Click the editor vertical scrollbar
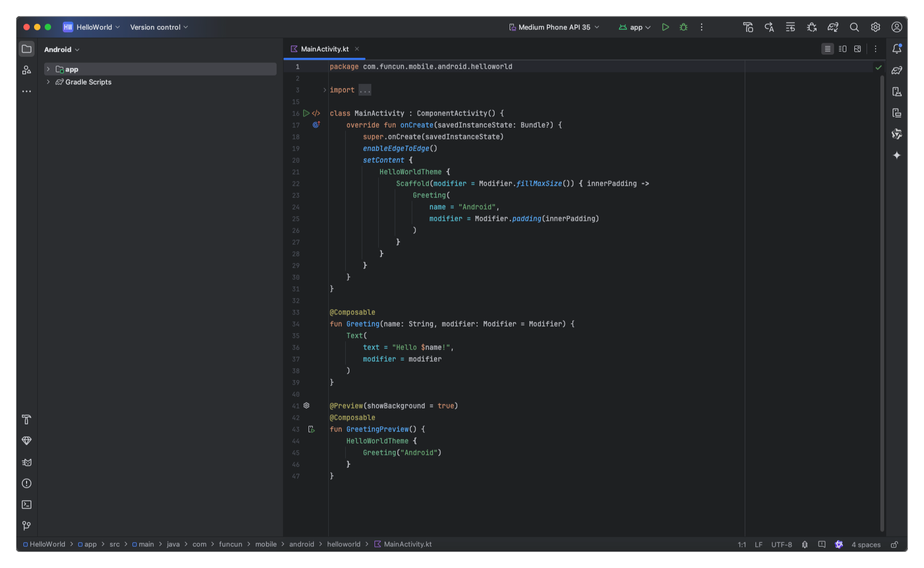The image size is (924, 568). pos(882,303)
